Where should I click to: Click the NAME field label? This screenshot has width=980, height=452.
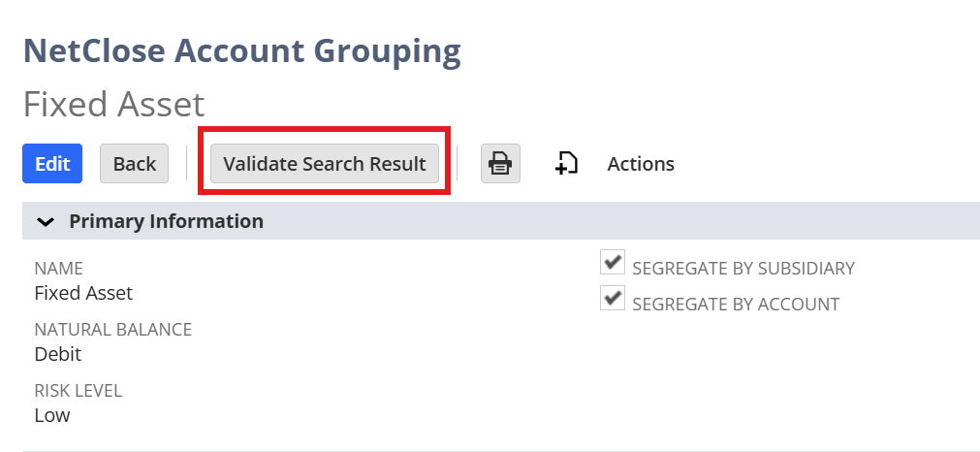pyautogui.click(x=58, y=269)
